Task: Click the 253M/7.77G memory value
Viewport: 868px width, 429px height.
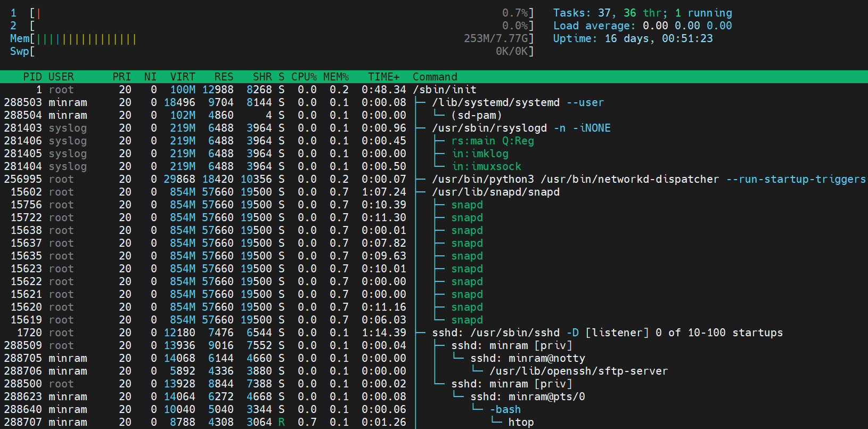Action: 496,38
